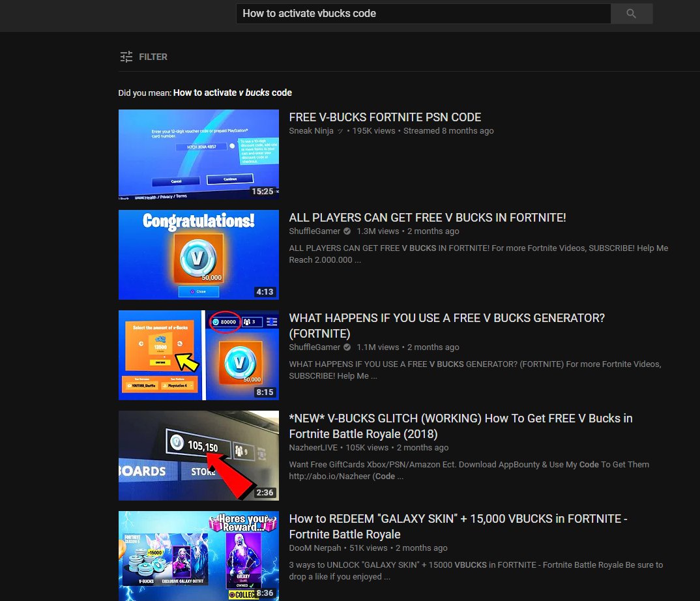This screenshot has width=700, height=601.
Task: Open title 'ALL PLAYERS CAN GET FREE V BUCKS'
Action: point(427,218)
